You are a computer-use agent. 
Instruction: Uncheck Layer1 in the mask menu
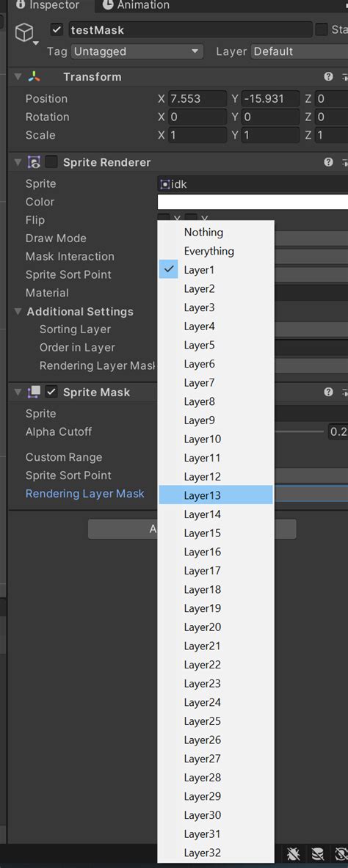pyautogui.click(x=216, y=270)
